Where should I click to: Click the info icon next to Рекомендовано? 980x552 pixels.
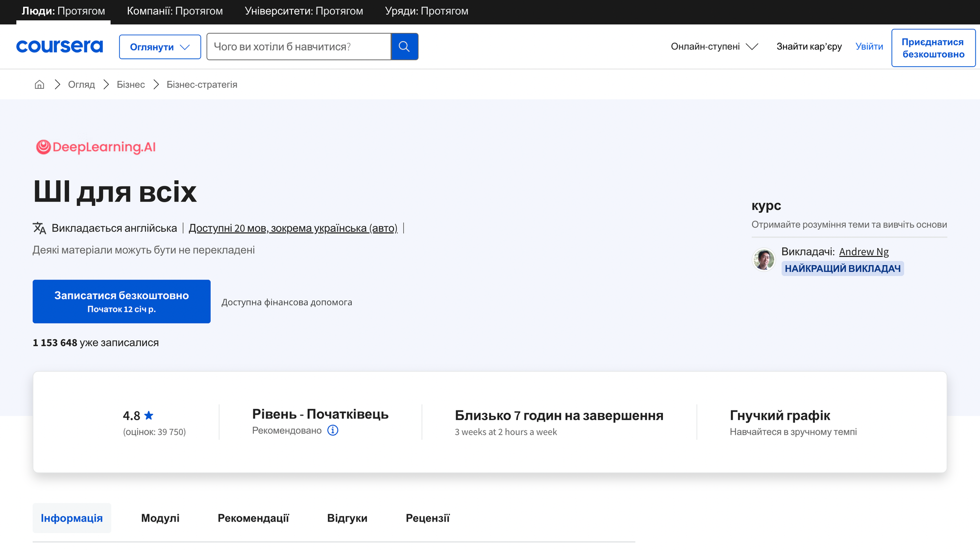tap(333, 430)
